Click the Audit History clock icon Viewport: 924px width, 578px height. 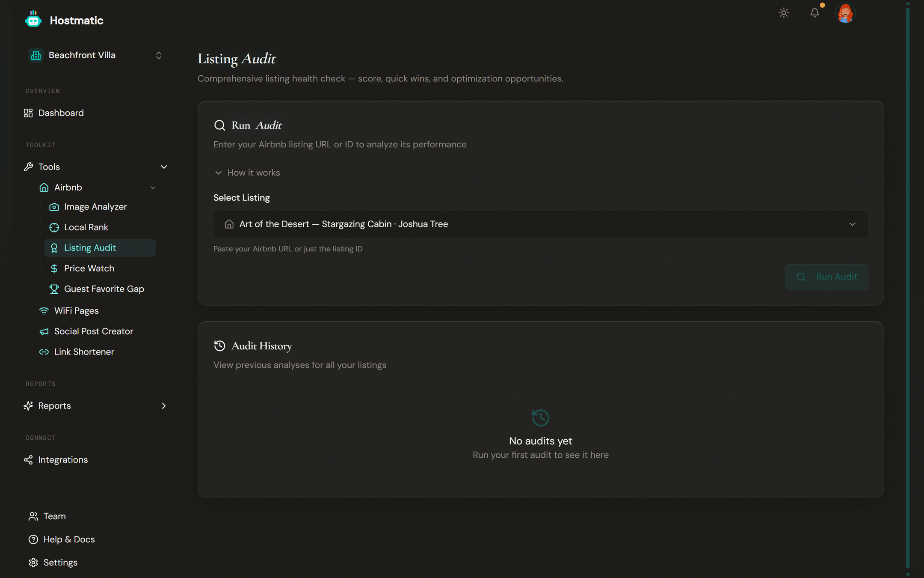[x=219, y=346]
